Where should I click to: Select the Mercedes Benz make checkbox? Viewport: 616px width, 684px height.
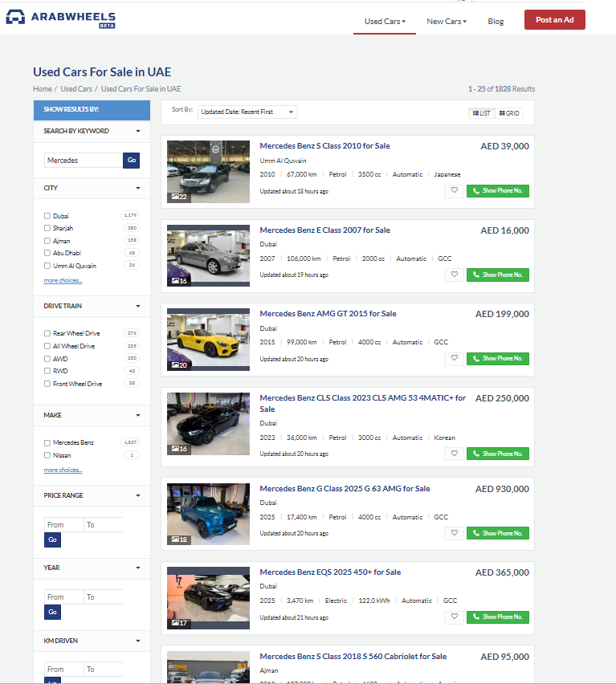pos(47,443)
